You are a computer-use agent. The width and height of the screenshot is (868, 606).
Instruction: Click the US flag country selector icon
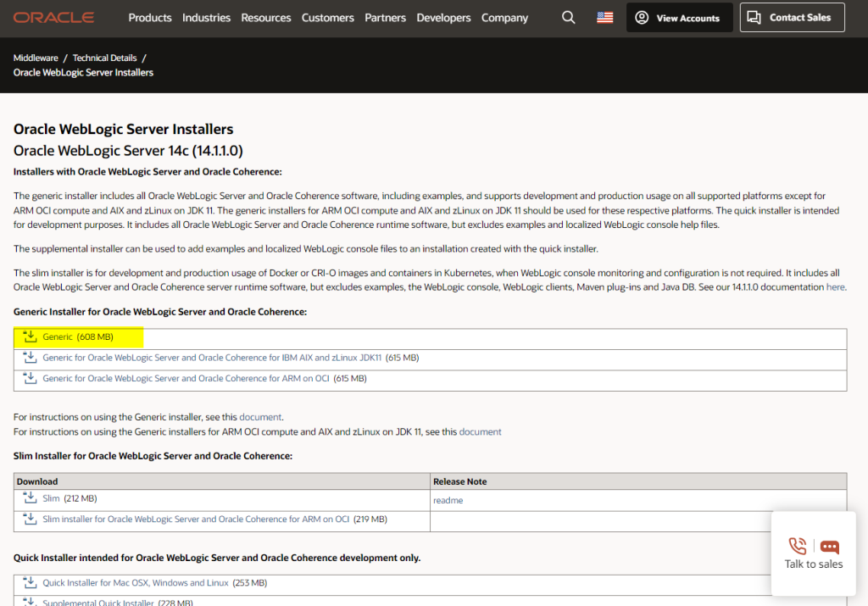pyautogui.click(x=604, y=16)
